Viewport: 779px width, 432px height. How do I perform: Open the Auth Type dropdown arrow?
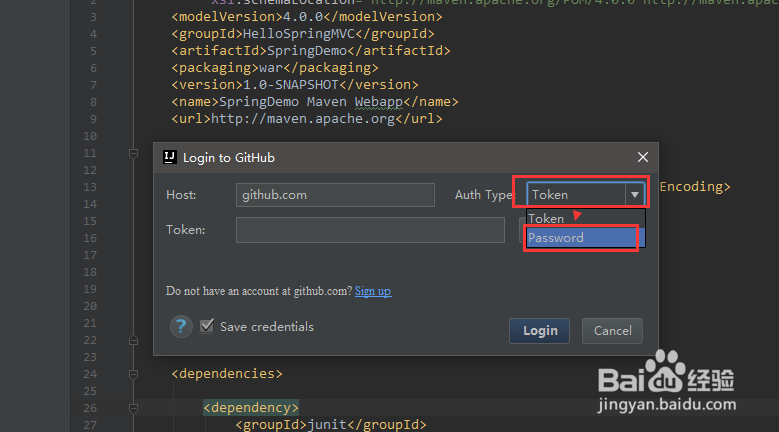(x=634, y=195)
